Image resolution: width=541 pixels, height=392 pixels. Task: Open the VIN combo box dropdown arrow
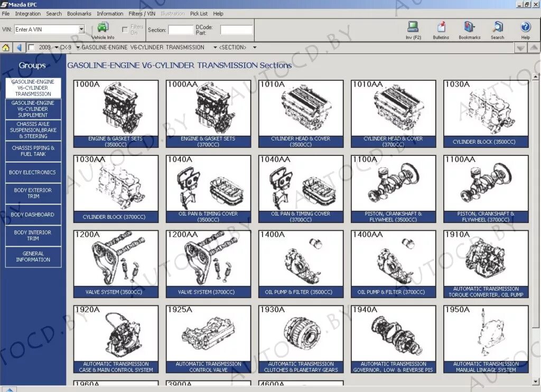[81, 30]
